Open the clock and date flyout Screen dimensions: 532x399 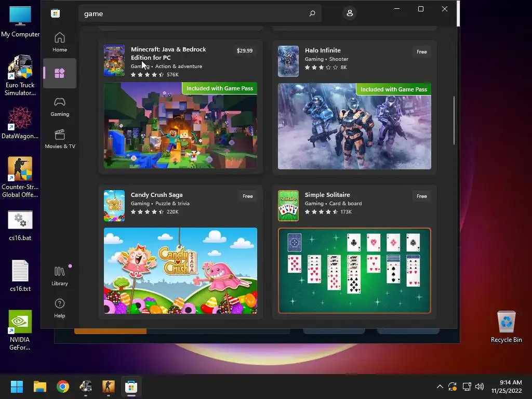pyautogui.click(x=507, y=387)
